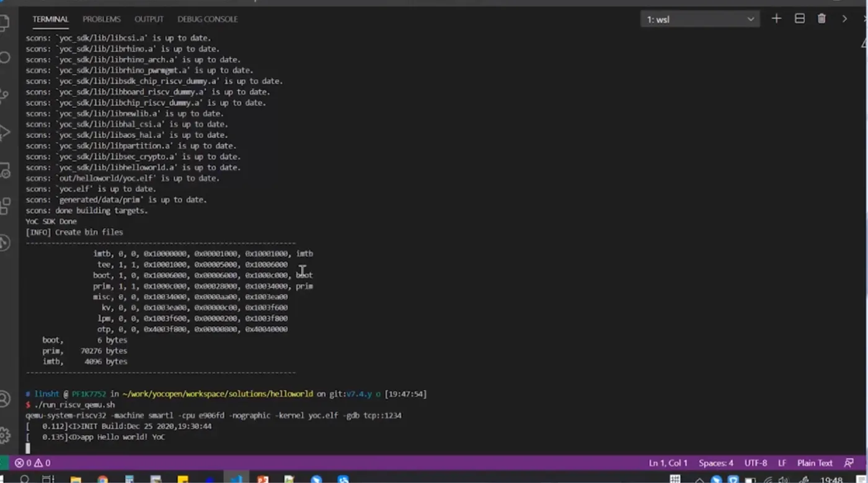Switch to the TERMINAL tab
868x483 pixels.
pos(51,19)
